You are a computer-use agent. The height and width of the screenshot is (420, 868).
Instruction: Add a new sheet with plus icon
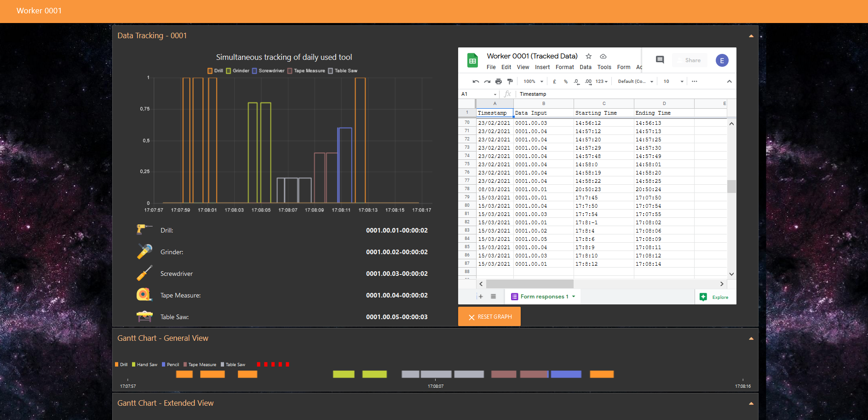coord(481,297)
